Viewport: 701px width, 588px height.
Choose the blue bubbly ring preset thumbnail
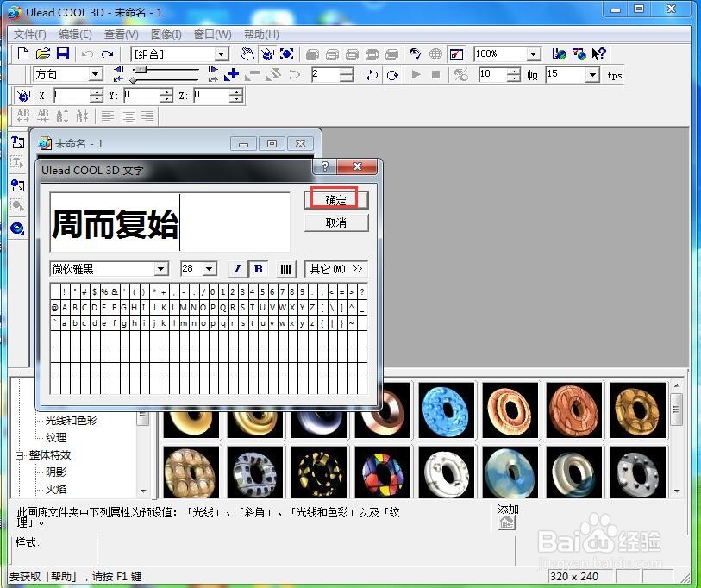(446, 410)
